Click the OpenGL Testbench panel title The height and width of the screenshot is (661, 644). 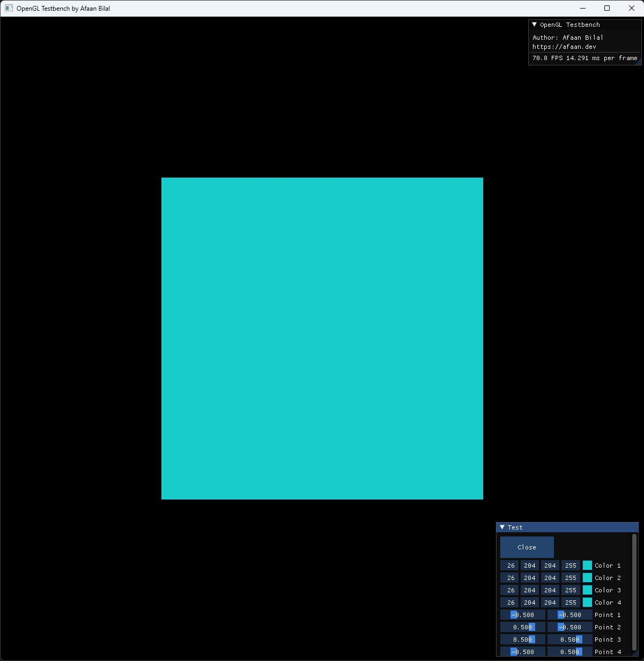click(x=570, y=25)
